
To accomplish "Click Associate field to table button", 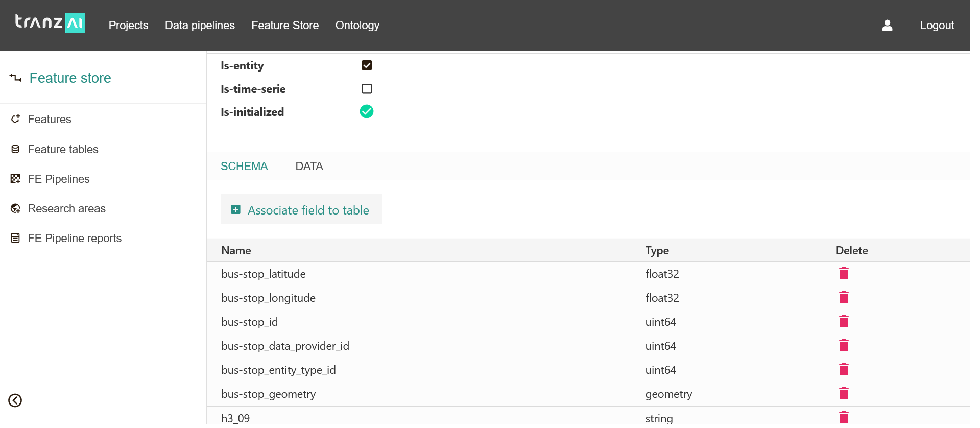I will pyautogui.click(x=301, y=209).
